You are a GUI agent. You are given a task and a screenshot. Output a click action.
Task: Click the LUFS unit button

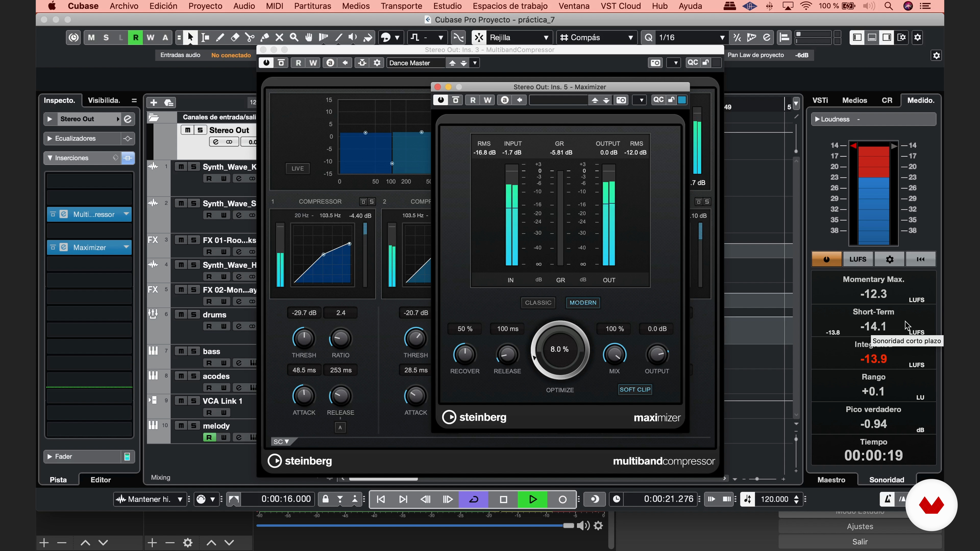858,259
